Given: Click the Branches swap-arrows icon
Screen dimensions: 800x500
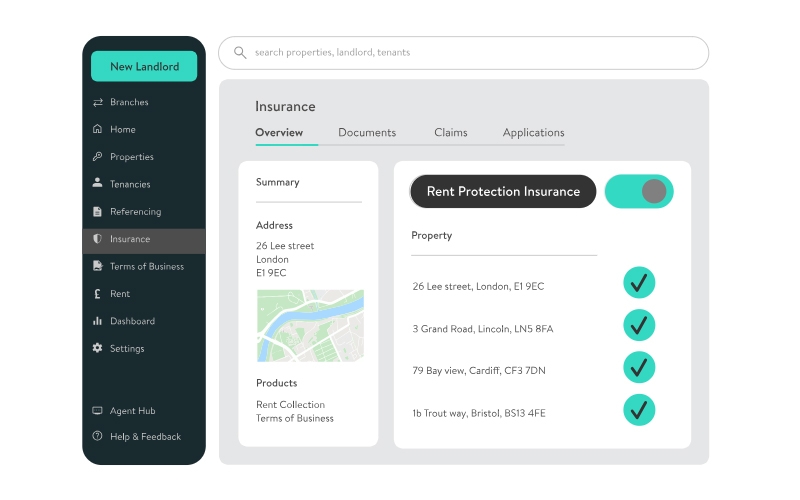Looking at the screenshot, I should [97, 102].
